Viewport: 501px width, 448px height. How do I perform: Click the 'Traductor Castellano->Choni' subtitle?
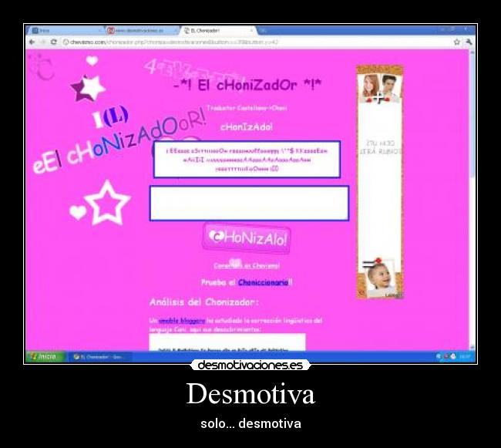click(x=247, y=108)
